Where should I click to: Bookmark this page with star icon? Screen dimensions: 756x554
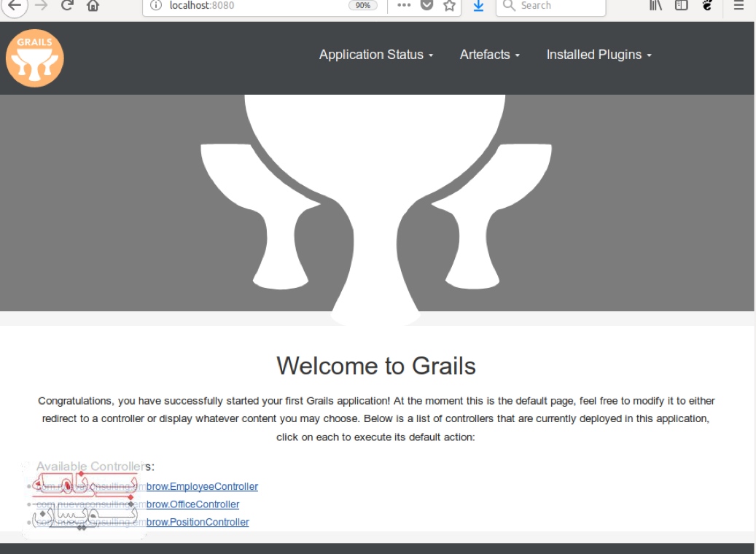(449, 6)
